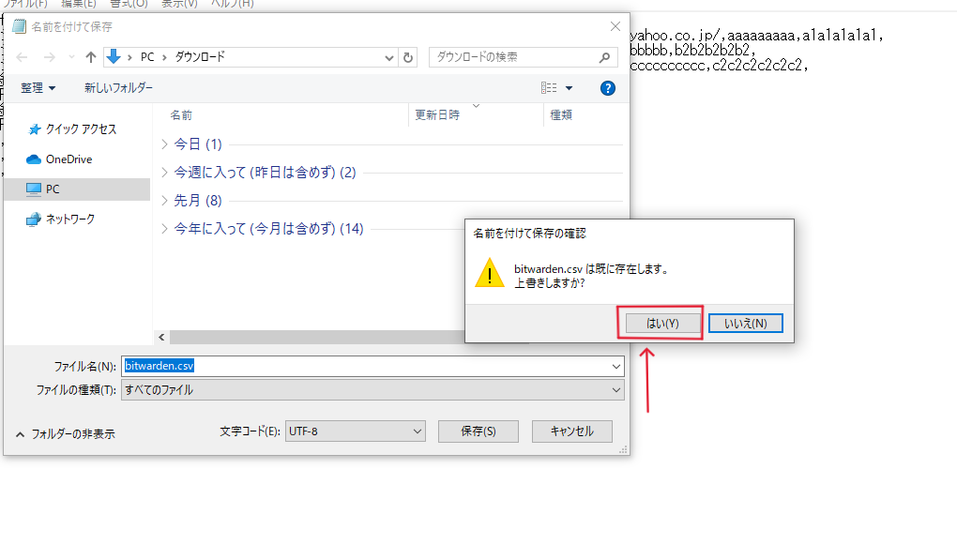Open help with the question mark
The height and width of the screenshot is (560, 957).
607,88
